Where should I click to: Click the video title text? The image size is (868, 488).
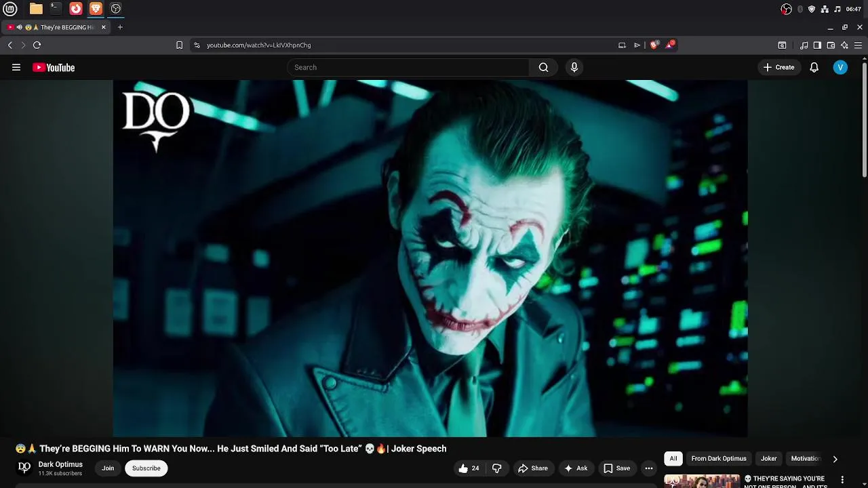231,449
